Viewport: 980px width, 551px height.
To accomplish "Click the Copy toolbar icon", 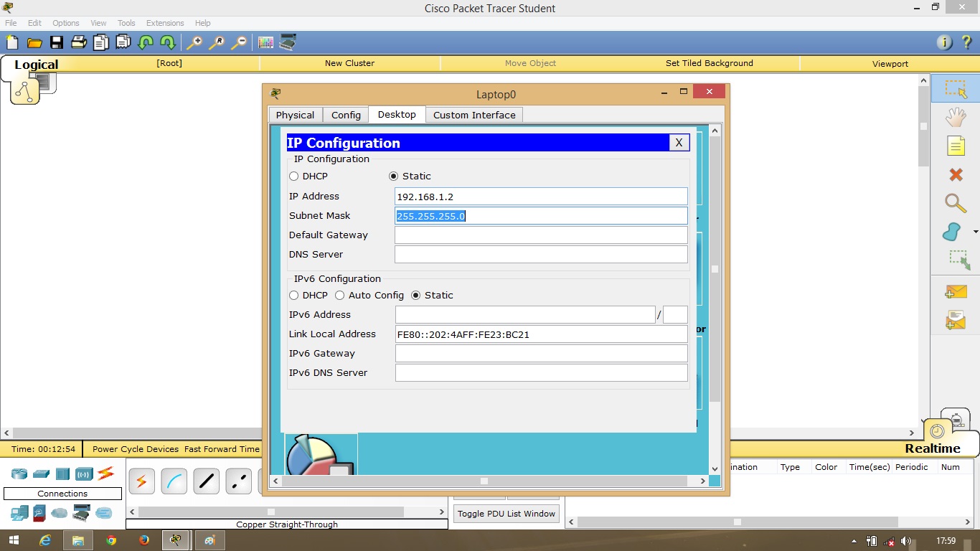I will (x=100, y=42).
